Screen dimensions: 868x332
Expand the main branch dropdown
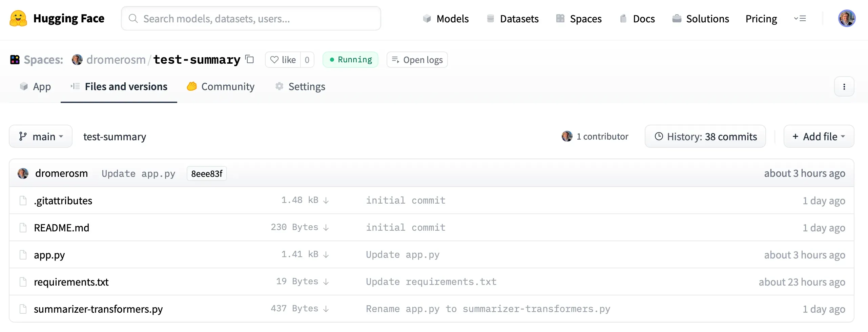(x=41, y=137)
